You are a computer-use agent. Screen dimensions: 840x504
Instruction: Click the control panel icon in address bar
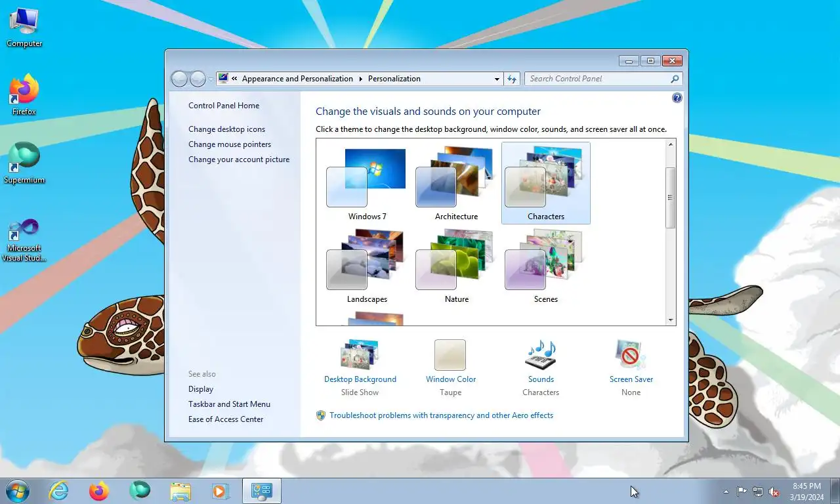[223, 79]
